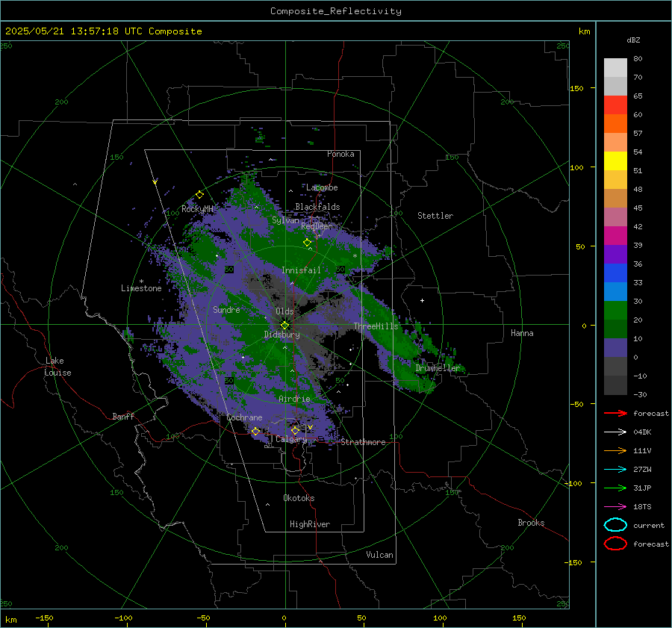The height and width of the screenshot is (628, 672).
Task: Click the Lacombe city label
Action: pos(322,187)
